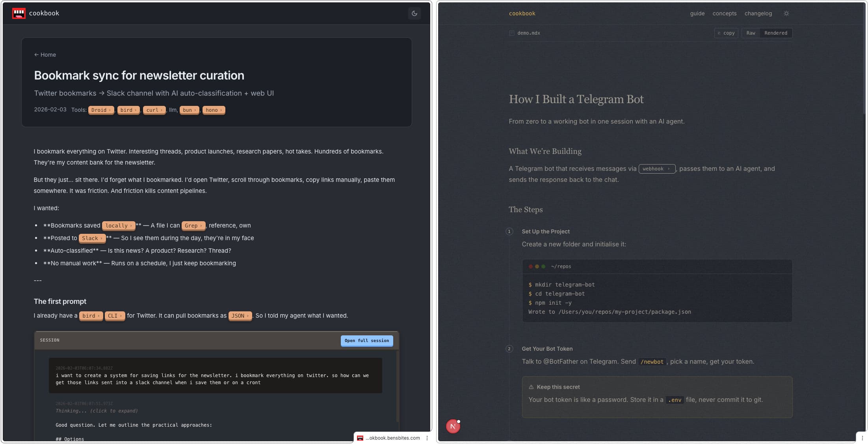The image size is (868, 444).
Task: Go back via Home link
Action: pyautogui.click(x=45, y=55)
